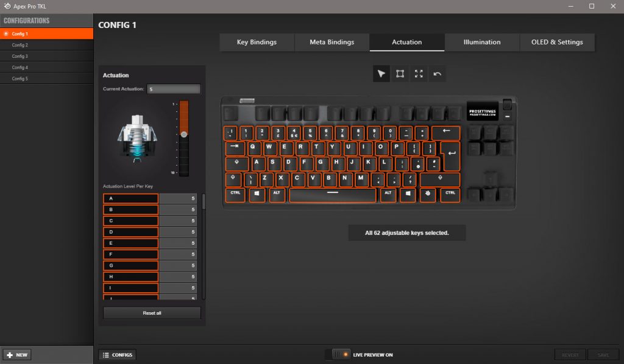The image size is (624, 364).
Task: Select the M key on keyboard
Action: tap(361, 180)
